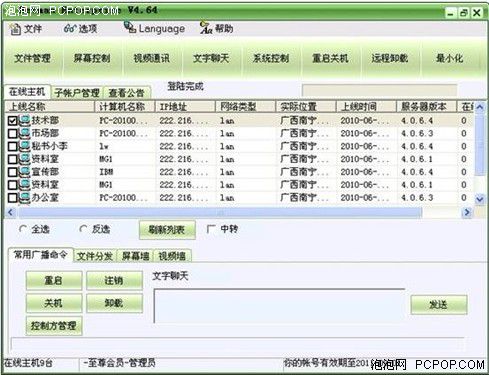Sort by IP地址 column header

coord(185,107)
